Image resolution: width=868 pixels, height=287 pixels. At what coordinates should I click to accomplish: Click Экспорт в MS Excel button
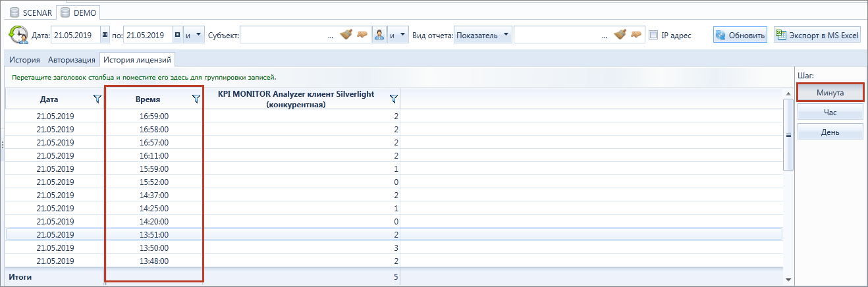pos(817,36)
